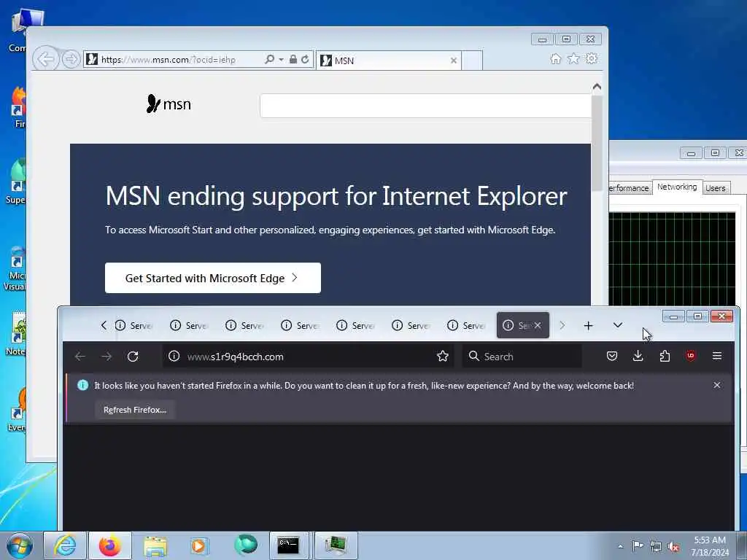The width and height of the screenshot is (747, 560).
Task: Show hidden system tray icons
Action: click(x=620, y=546)
